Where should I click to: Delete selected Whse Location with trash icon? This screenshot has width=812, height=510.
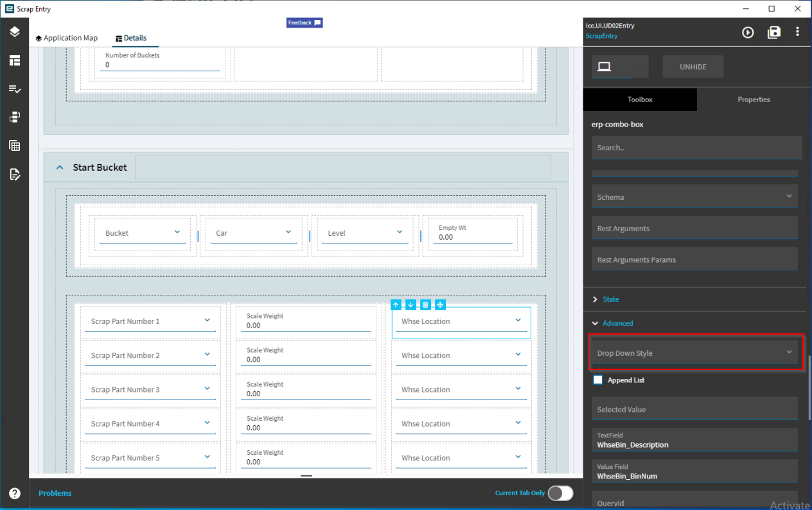point(425,305)
